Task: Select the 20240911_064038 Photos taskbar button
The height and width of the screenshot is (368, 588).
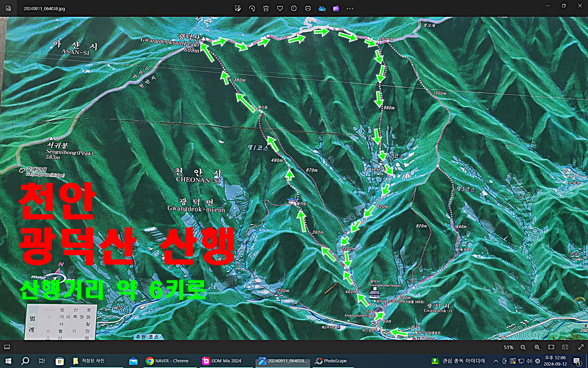Action: (283, 361)
